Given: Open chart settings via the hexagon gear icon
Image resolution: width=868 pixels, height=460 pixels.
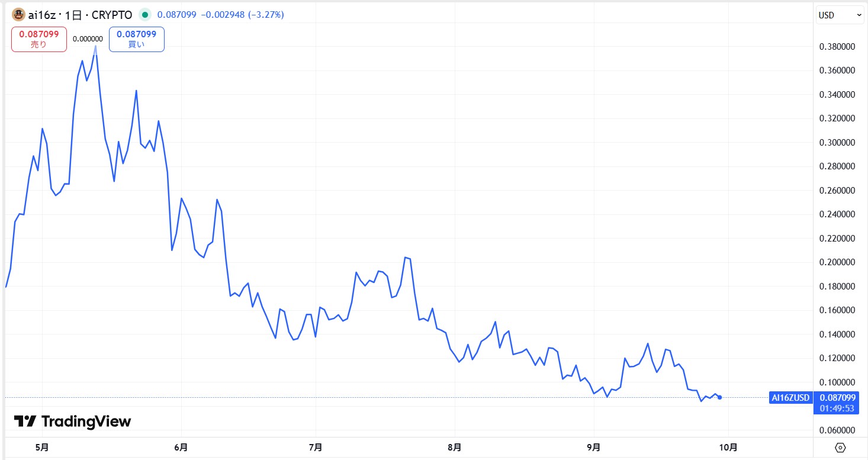Looking at the screenshot, I should tap(840, 447).
